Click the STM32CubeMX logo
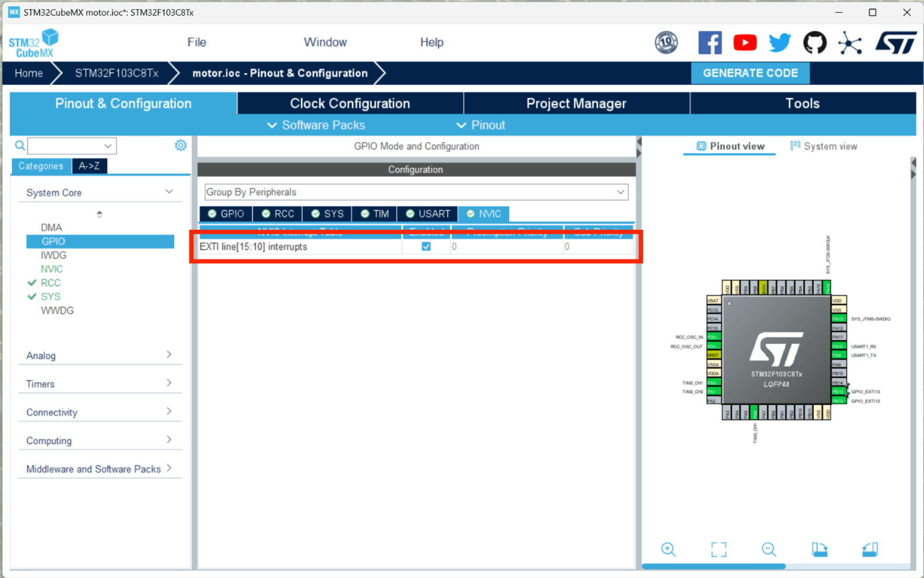924x578 pixels. coord(33,43)
